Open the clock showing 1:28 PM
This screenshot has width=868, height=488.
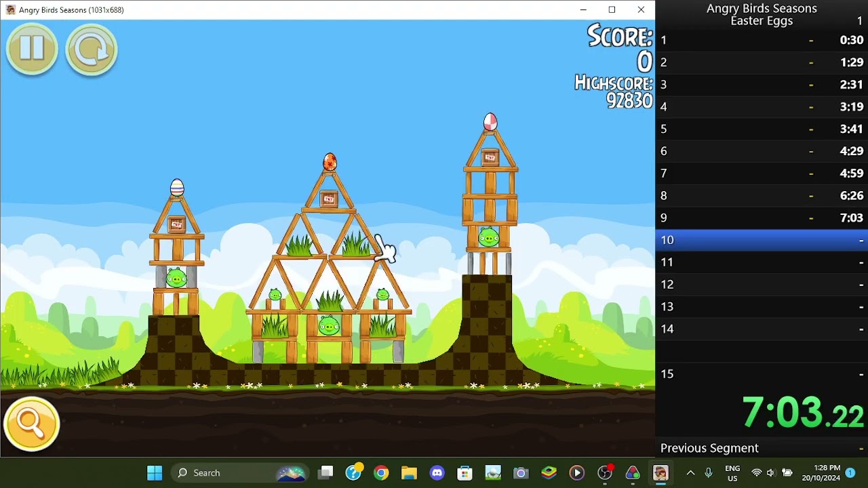point(821,473)
